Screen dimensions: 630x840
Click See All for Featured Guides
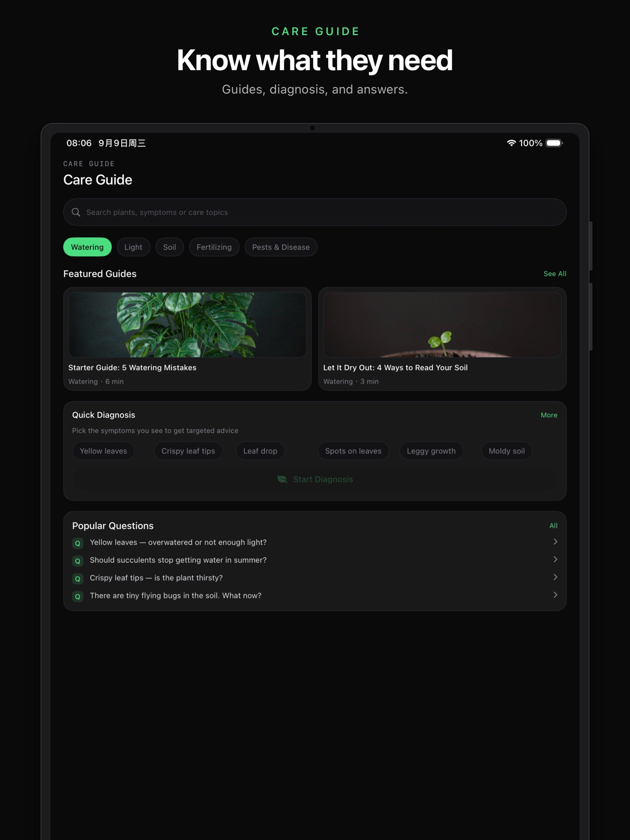(555, 274)
